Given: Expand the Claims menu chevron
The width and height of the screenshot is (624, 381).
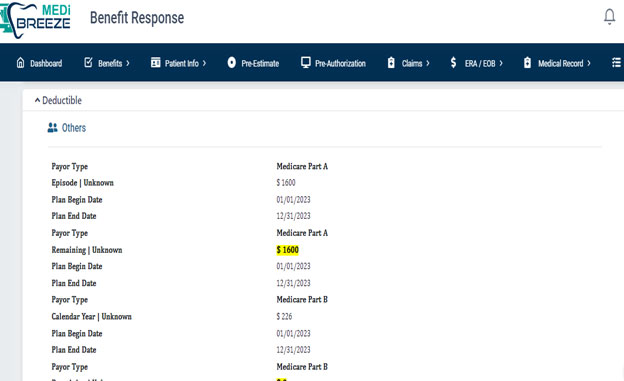Looking at the screenshot, I should pyautogui.click(x=428, y=63).
